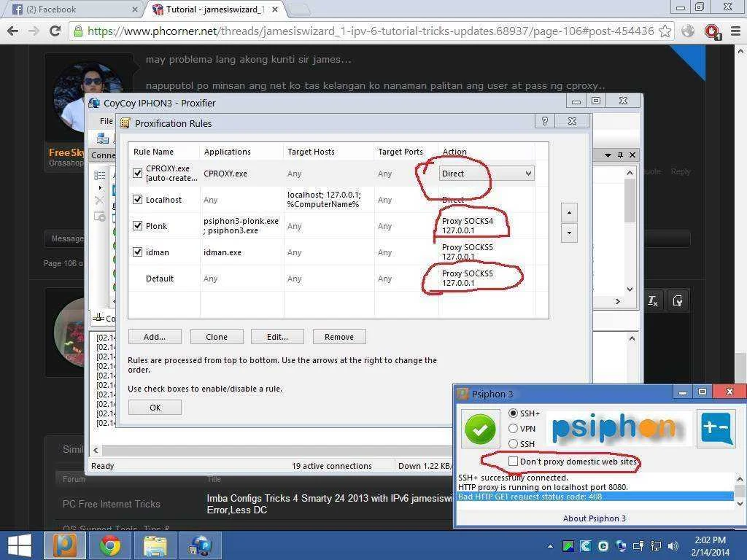This screenshot has width=747, height=560.
Task: Click the remove formatting Tx editor icon
Action: click(x=653, y=300)
